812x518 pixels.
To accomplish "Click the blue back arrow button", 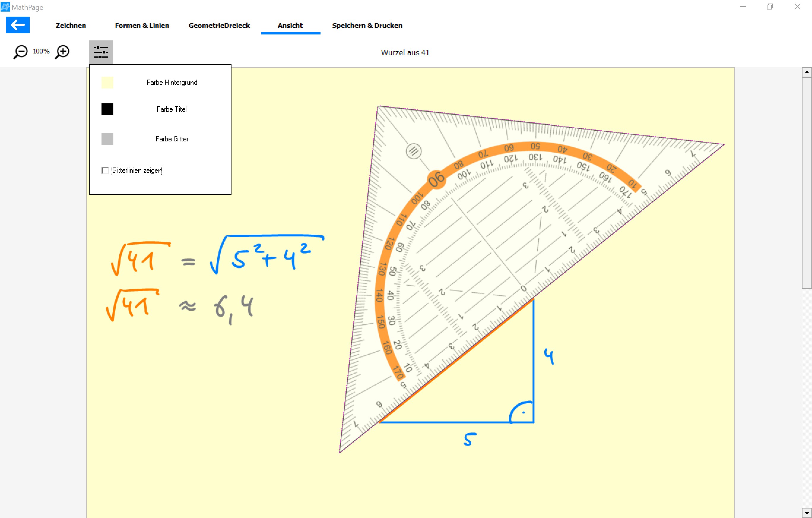I will click(18, 25).
